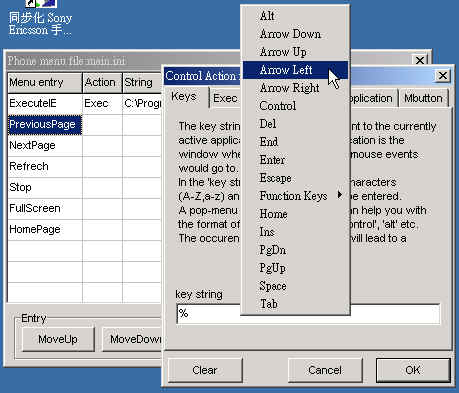The height and width of the screenshot is (393, 459).
Task: Switch to the Exec tab
Action: click(225, 98)
